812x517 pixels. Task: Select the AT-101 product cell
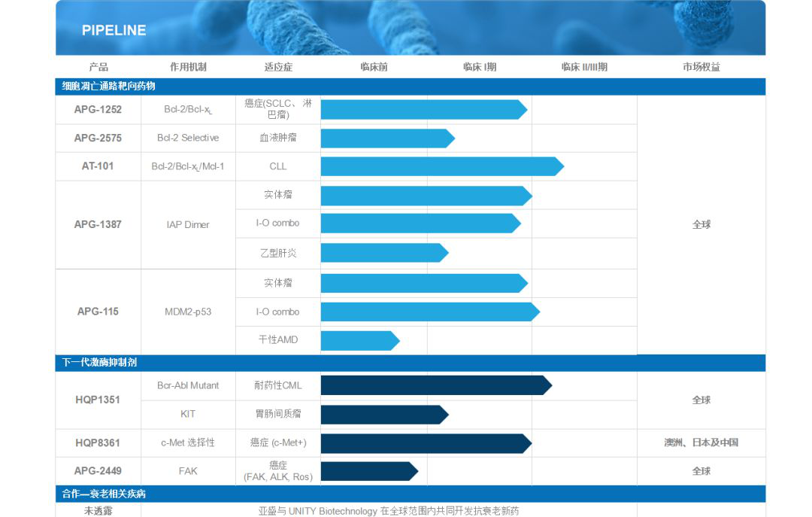[98, 166]
